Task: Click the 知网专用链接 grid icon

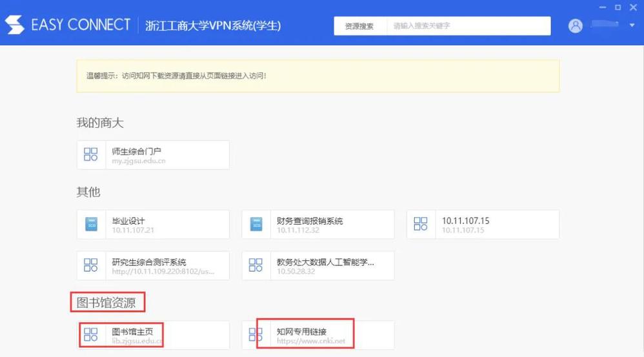Action: tap(256, 335)
